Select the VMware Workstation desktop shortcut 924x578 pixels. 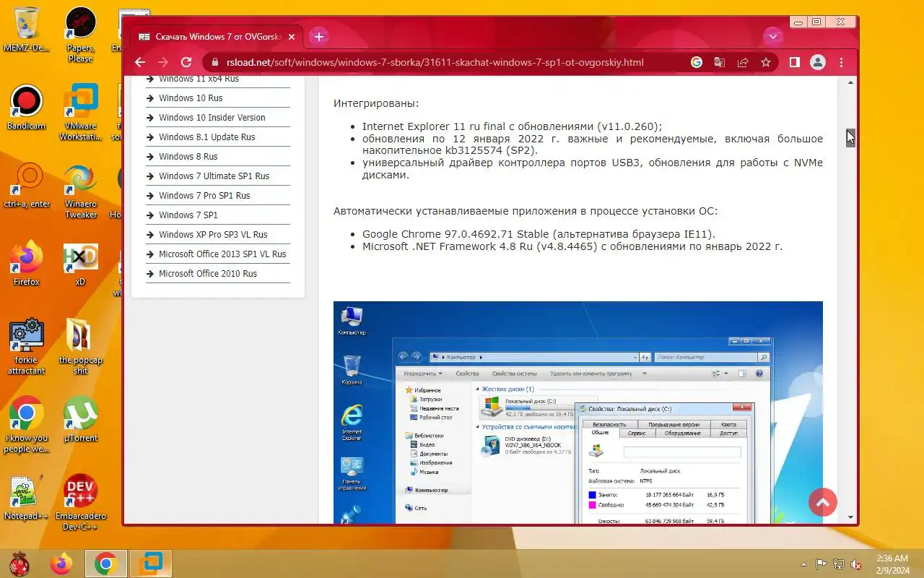(x=80, y=113)
